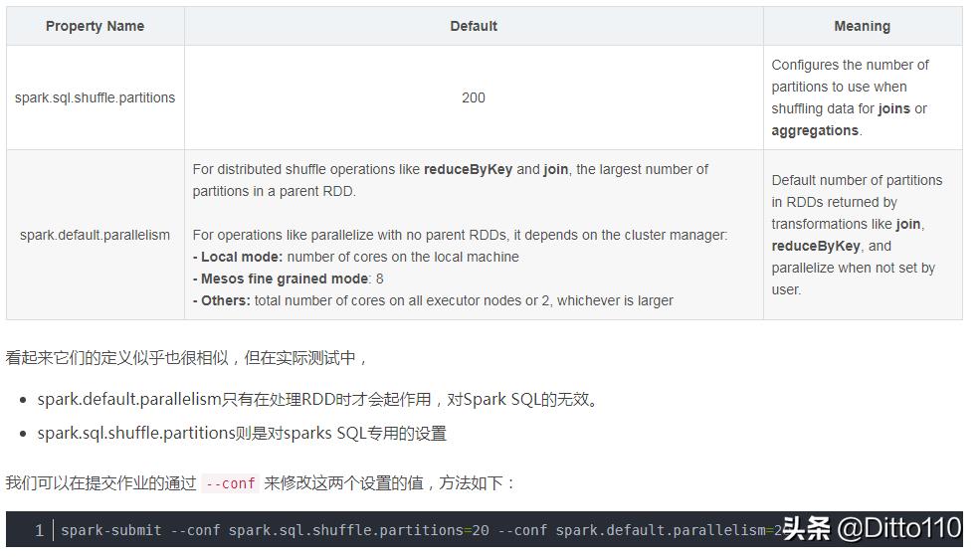Image resolution: width=980 pixels, height=559 pixels.
Task: Click the Others total cores line
Action: (x=433, y=300)
